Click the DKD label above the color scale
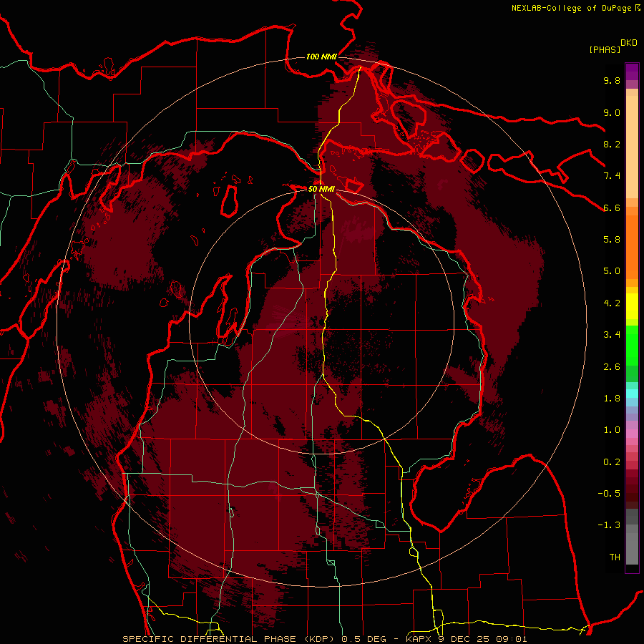 [629, 43]
